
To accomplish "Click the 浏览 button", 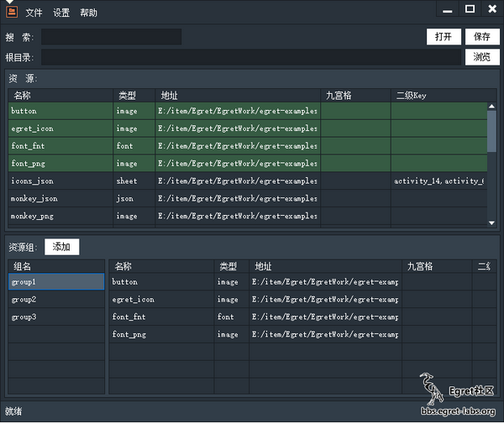I will coord(482,57).
